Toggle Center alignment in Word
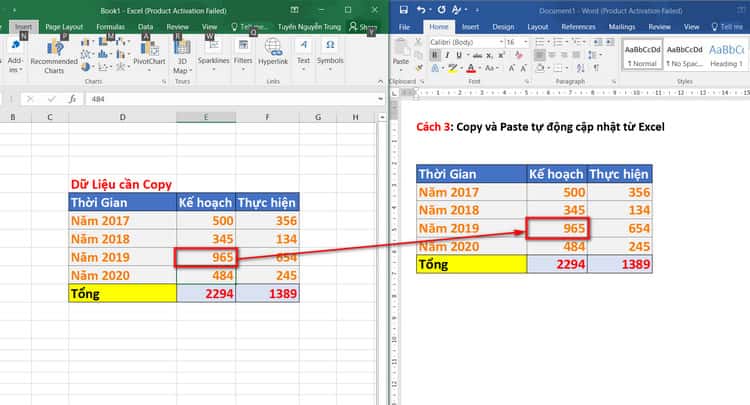750x405 pixels. coord(551,55)
